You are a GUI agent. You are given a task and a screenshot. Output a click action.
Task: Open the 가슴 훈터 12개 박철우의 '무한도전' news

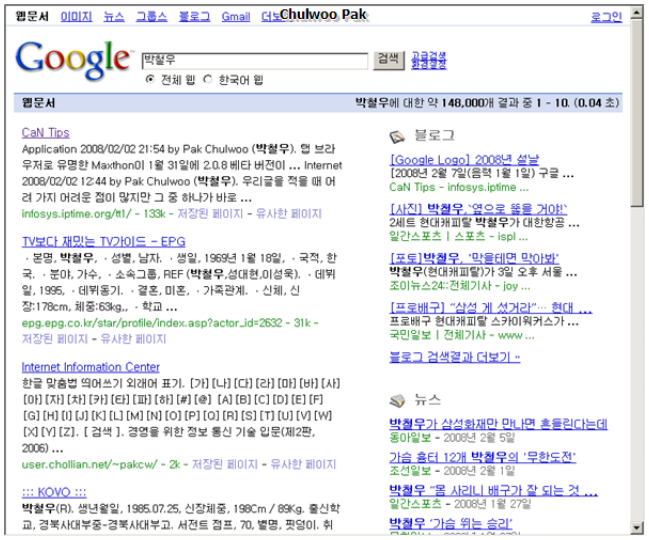[x=483, y=457]
